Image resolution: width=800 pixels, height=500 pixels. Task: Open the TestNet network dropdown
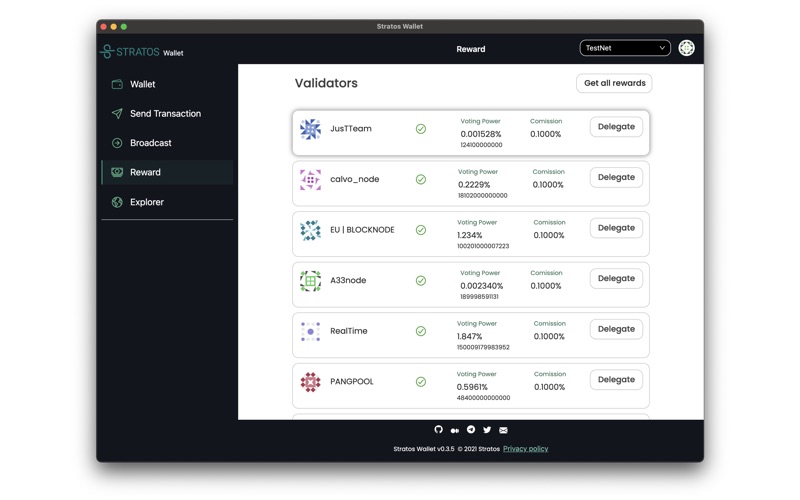[625, 48]
